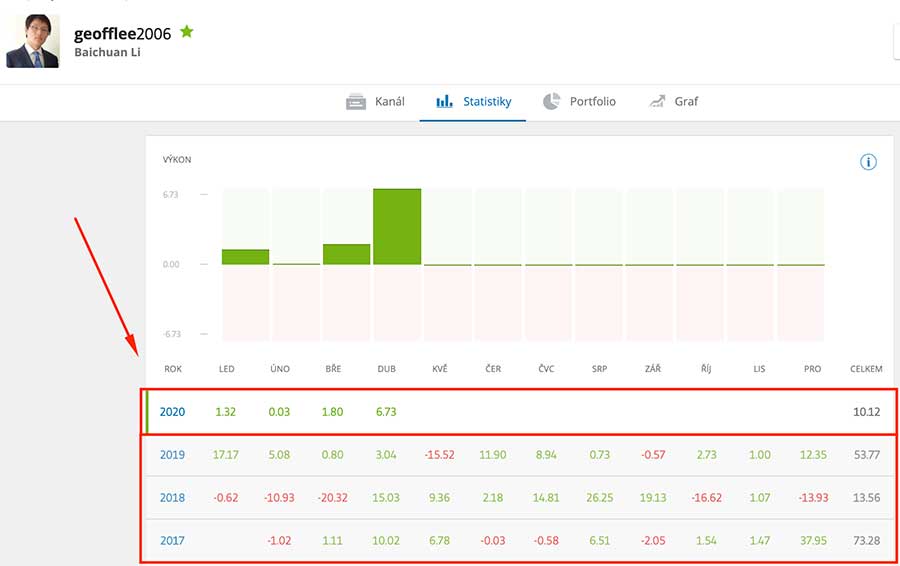Viewport: 900px width, 566px height.
Task: Click the green star icon beside username
Action: coord(187,32)
